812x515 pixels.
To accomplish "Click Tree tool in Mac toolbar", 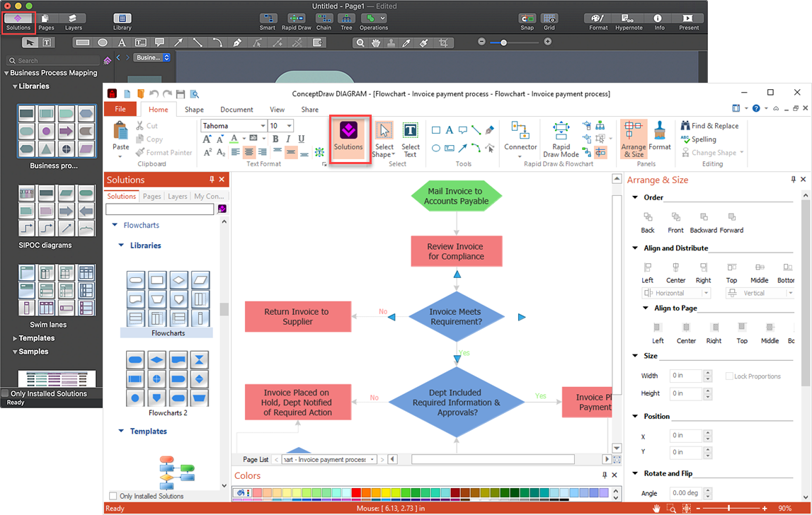I will click(x=346, y=22).
